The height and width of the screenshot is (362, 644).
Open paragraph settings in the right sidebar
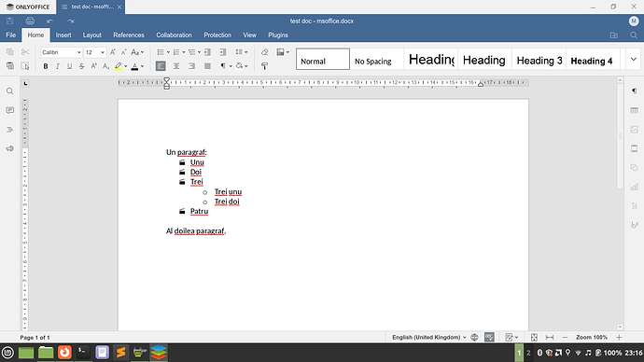click(634, 91)
